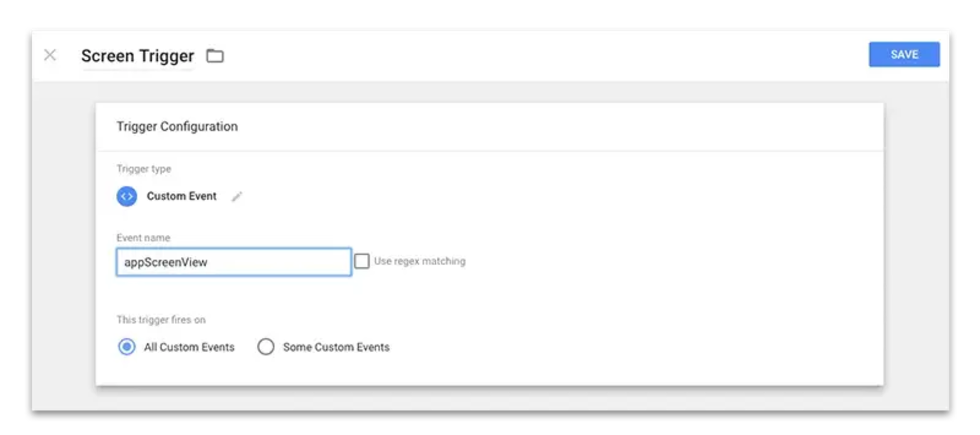Click the Trigger type label

(144, 169)
